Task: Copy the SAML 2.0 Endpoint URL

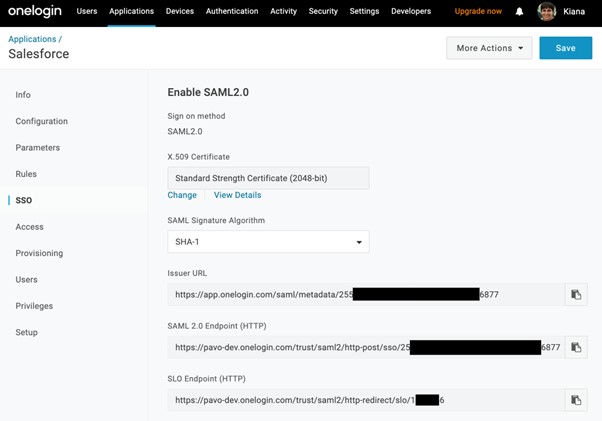Action: 576,347
